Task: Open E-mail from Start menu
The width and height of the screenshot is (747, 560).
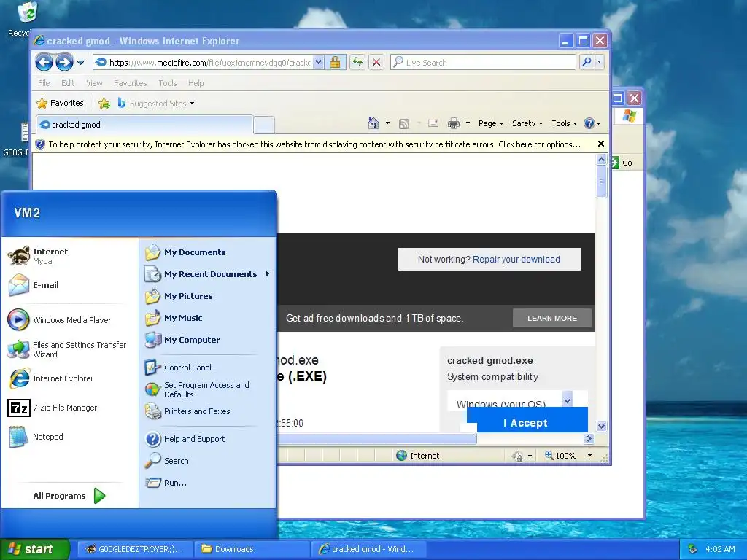Action: click(x=70, y=285)
